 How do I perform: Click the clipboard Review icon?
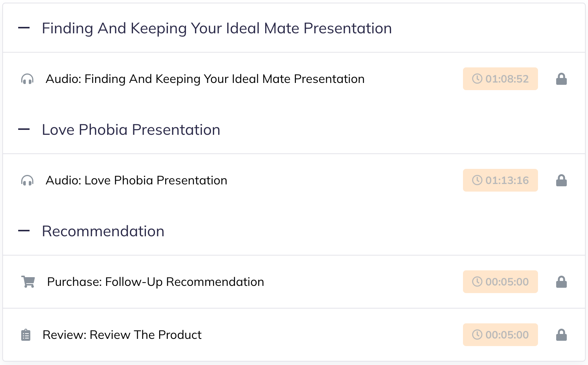pyautogui.click(x=26, y=335)
